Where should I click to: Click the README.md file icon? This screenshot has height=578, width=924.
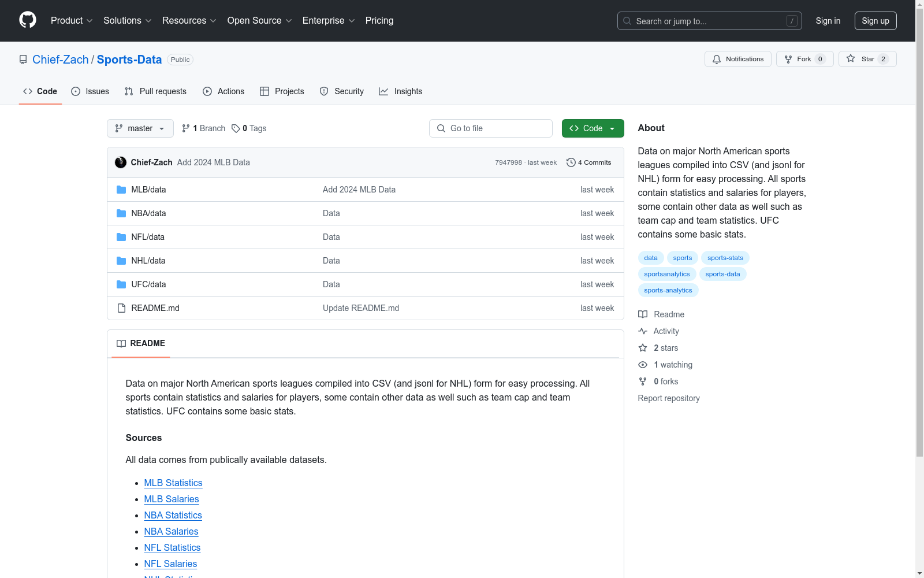pyautogui.click(x=121, y=308)
